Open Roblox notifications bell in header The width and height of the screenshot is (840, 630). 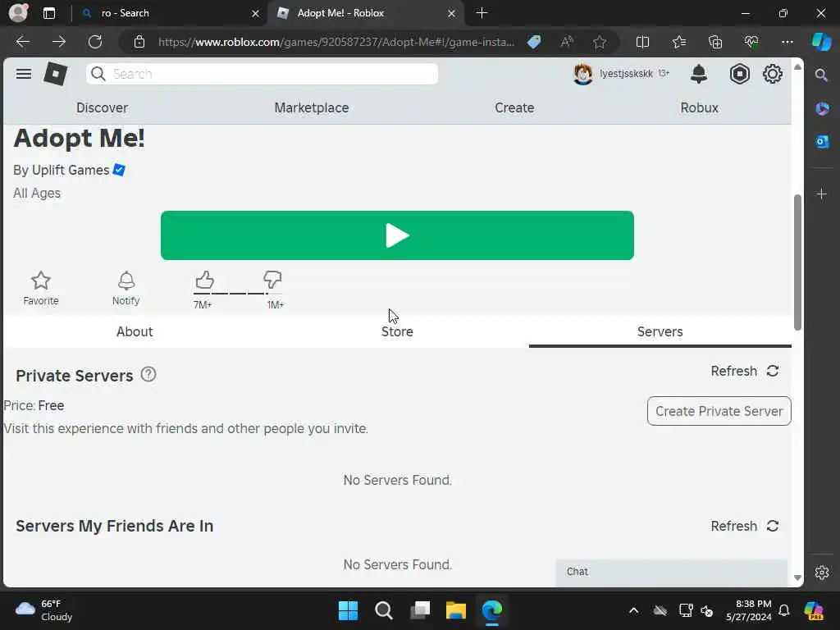click(699, 74)
